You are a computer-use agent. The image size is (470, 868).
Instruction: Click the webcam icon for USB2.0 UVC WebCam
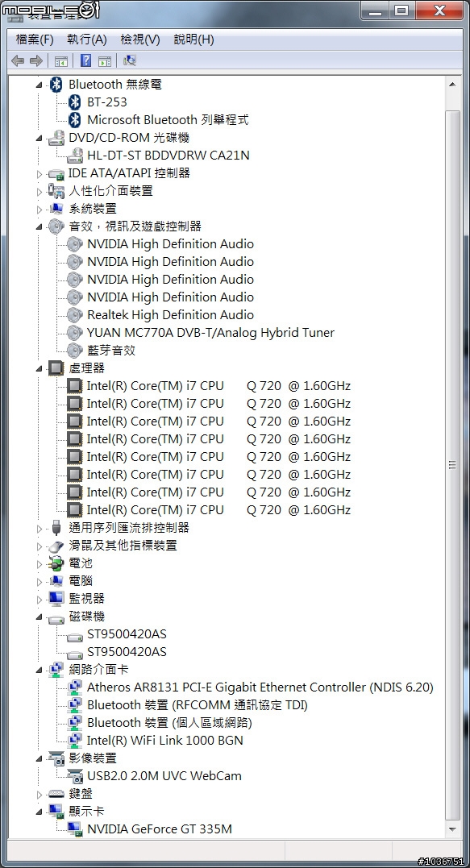point(75,775)
